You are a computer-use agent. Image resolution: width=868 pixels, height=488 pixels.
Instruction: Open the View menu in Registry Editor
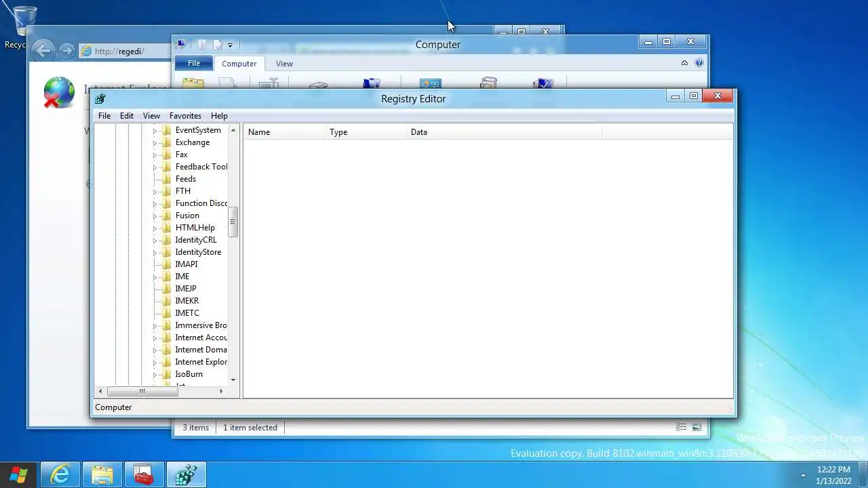(151, 116)
